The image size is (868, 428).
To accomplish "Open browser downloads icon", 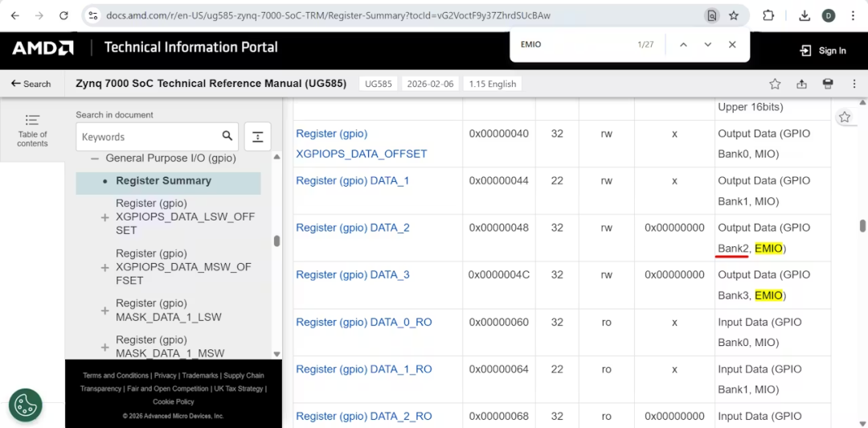I will pyautogui.click(x=805, y=15).
